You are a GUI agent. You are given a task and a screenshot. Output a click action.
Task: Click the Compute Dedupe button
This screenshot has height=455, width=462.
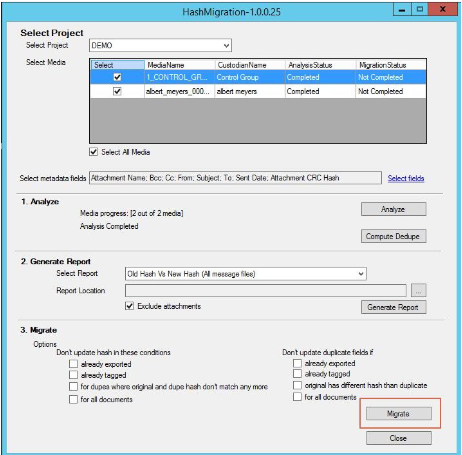(x=393, y=236)
